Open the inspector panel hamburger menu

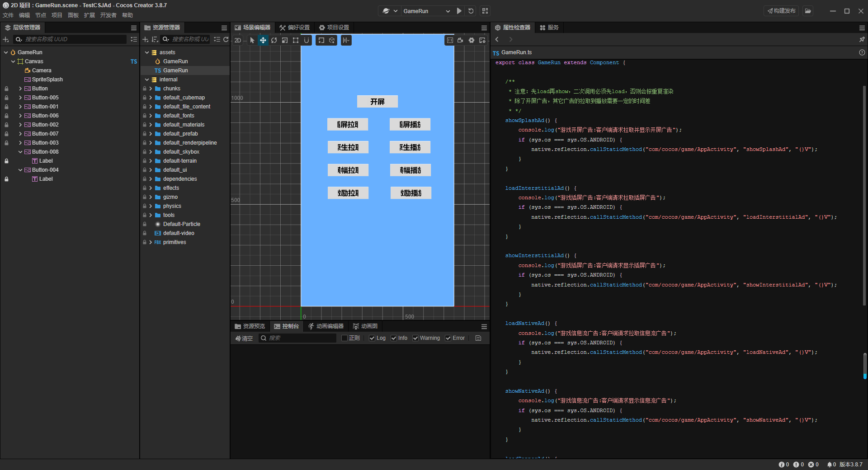point(862,28)
